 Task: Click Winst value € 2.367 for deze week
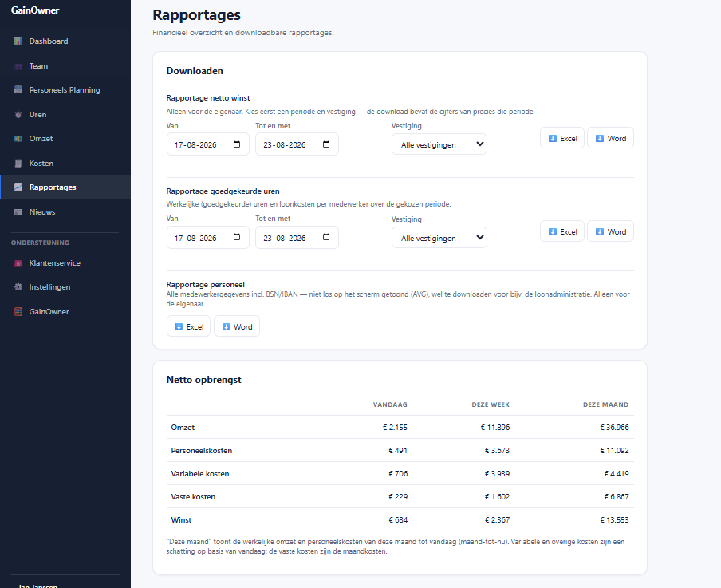pyautogui.click(x=497, y=519)
